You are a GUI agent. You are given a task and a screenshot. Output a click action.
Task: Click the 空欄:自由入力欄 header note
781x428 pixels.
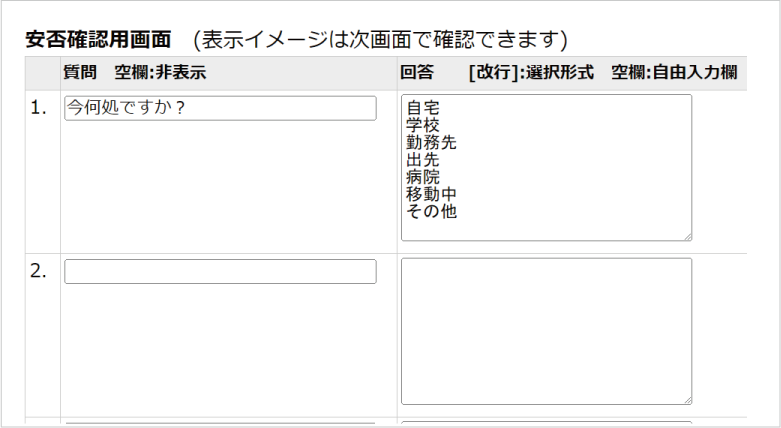pos(674,73)
